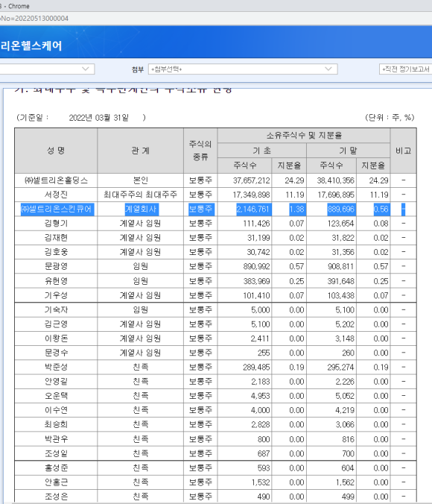
Task: Click the 김형기 name cell
Action: 56,224
